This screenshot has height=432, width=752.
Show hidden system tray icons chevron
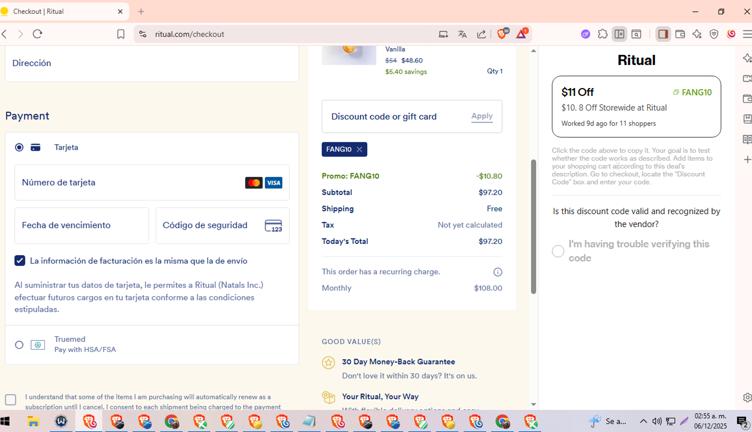pyautogui.click(x=643, y=421)
